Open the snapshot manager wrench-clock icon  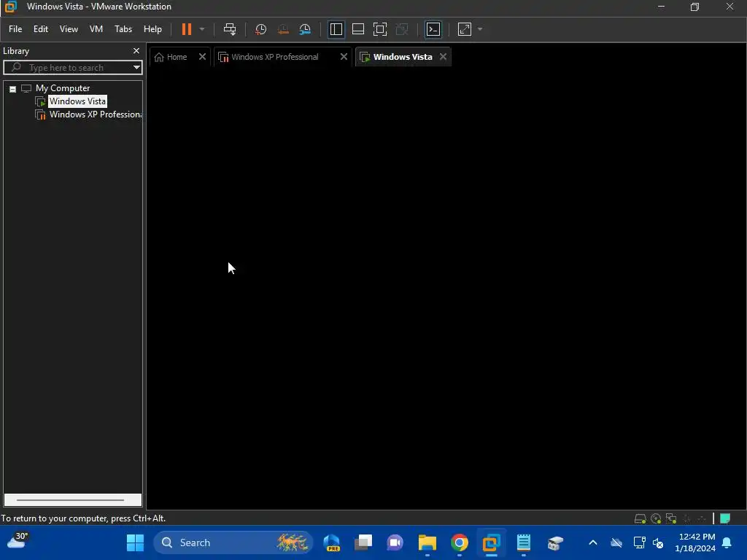click(305, 29)
